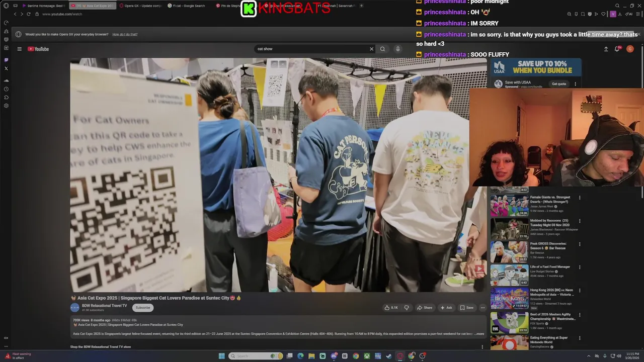Image resolution: width=644 pixels, height=362 pixels.
Task: Switch to the 9anime Homepage tab
Action: point(43,6)
